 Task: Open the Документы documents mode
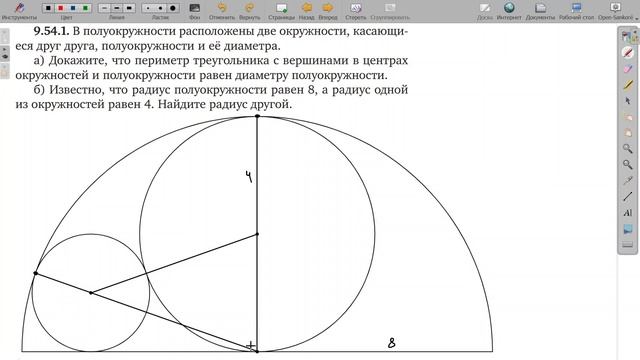[x=540, y=11]
